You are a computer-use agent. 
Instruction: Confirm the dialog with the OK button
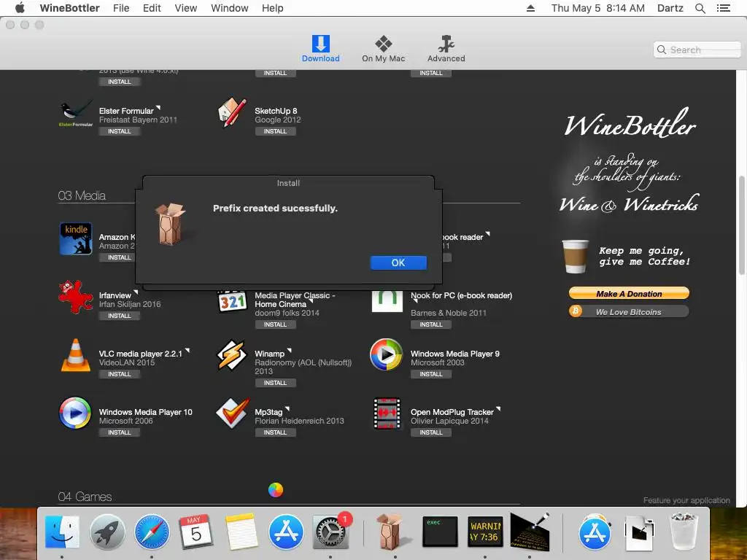pos(398,262)
